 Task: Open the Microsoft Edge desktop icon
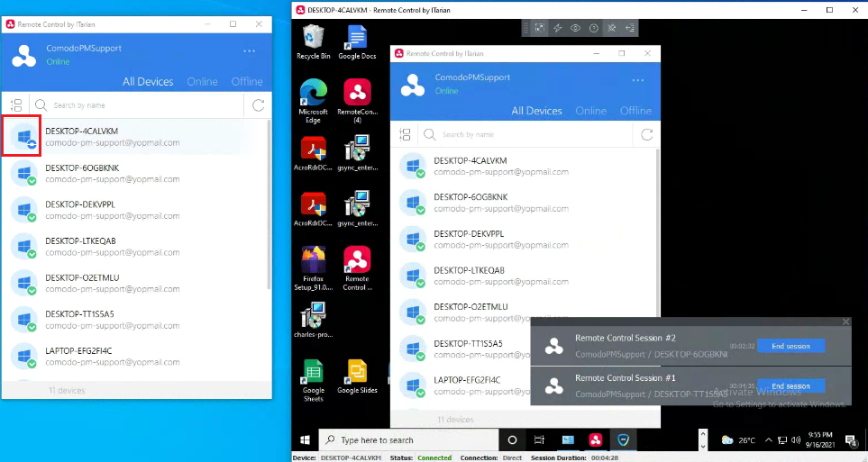coord(314,101)
